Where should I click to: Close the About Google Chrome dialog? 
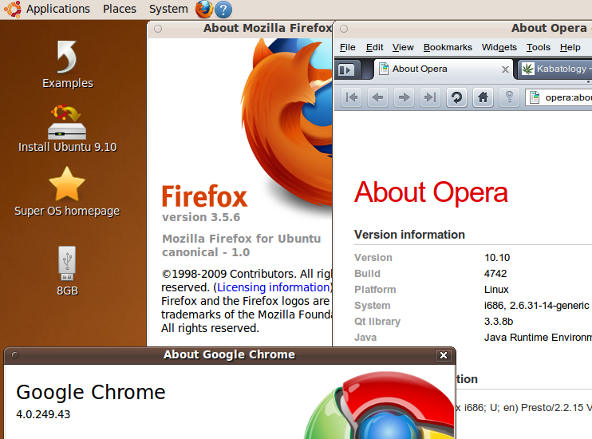pos(444,355)
